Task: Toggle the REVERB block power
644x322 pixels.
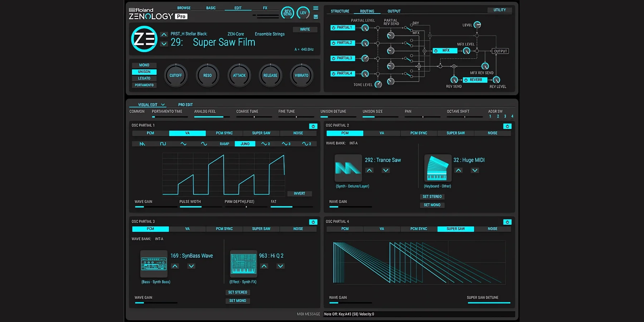Action: coord(466,80)
